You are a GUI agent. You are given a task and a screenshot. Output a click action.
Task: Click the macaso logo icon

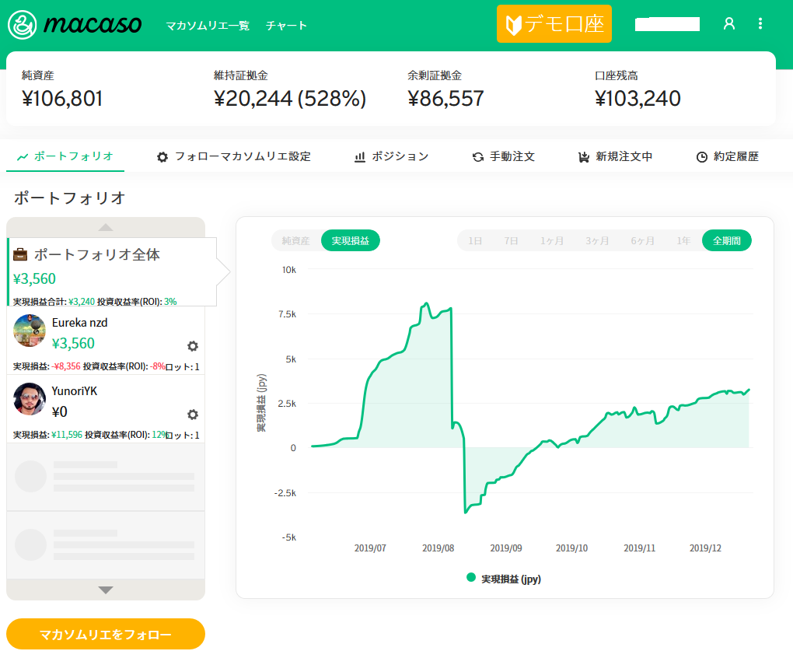(x=23, y=25)
